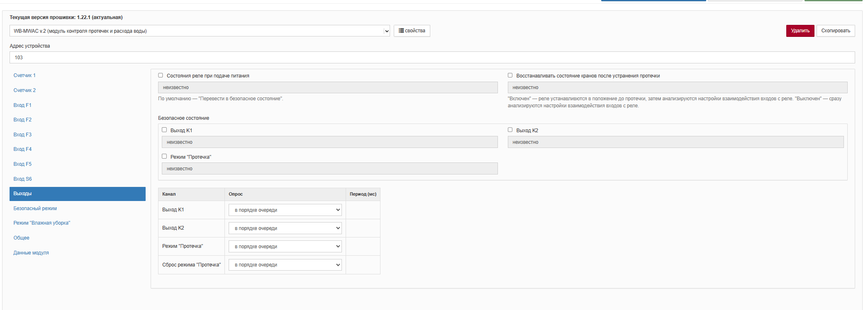Click the device address field containing 103

pyautogui.click(x=432, y=58)
